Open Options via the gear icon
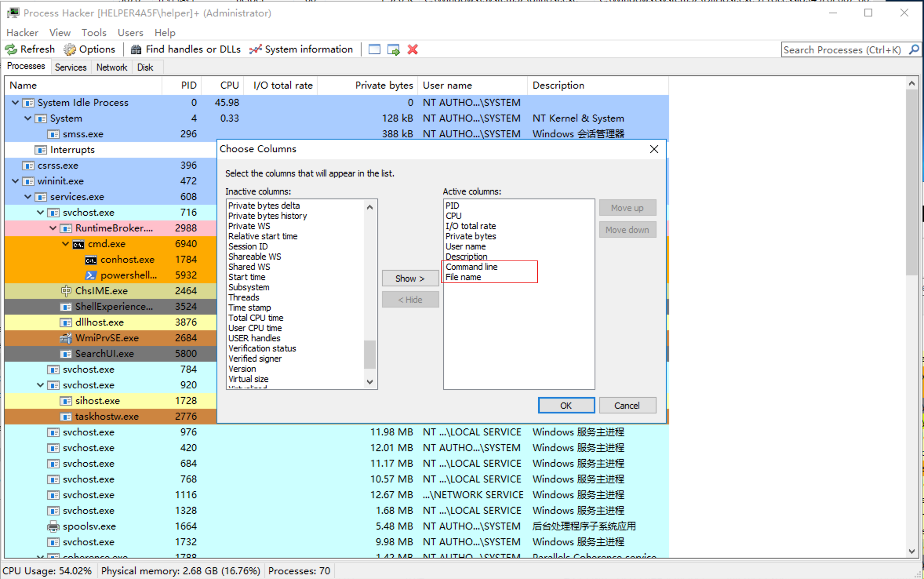 (70, 49)
